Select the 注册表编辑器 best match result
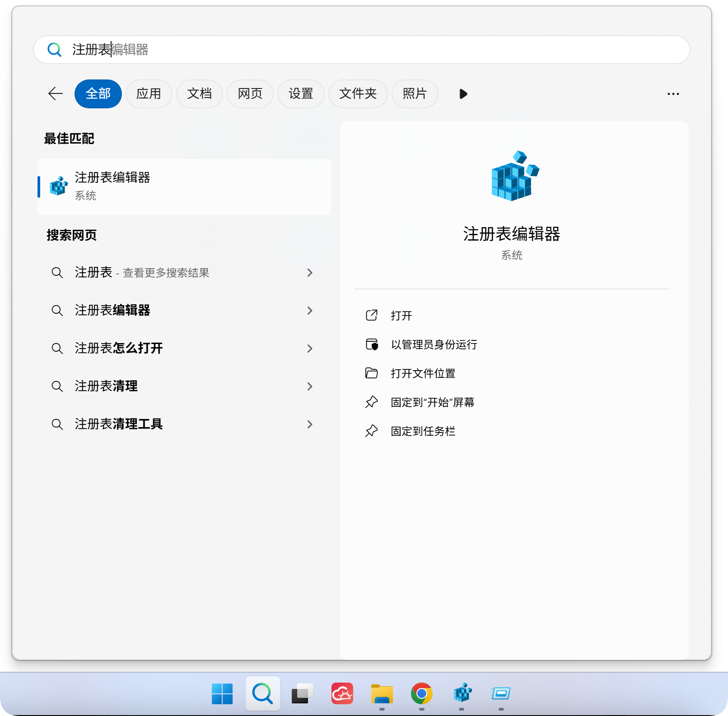Viewport: 728px width, 716px height. tap(184, 187)
